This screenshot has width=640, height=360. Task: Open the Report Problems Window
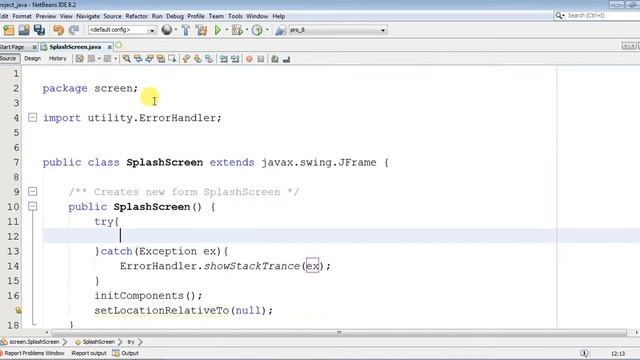34,353
